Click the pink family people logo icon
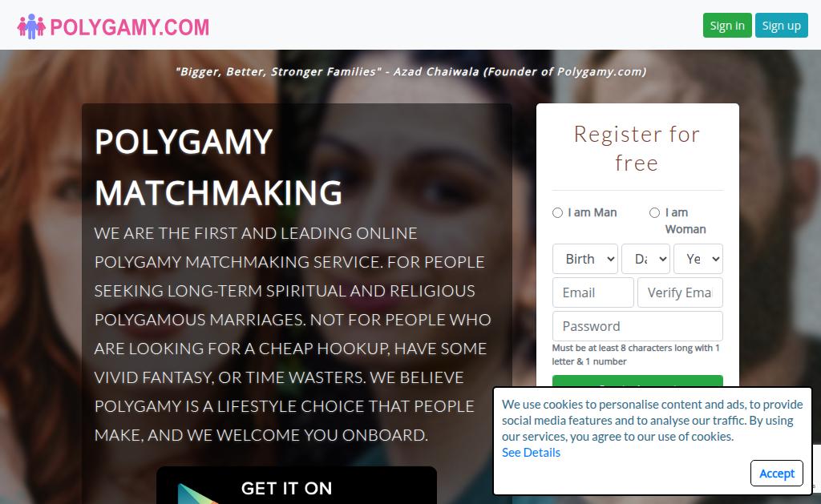The width and height of the screenshot is (821, 504). point(31,26)
